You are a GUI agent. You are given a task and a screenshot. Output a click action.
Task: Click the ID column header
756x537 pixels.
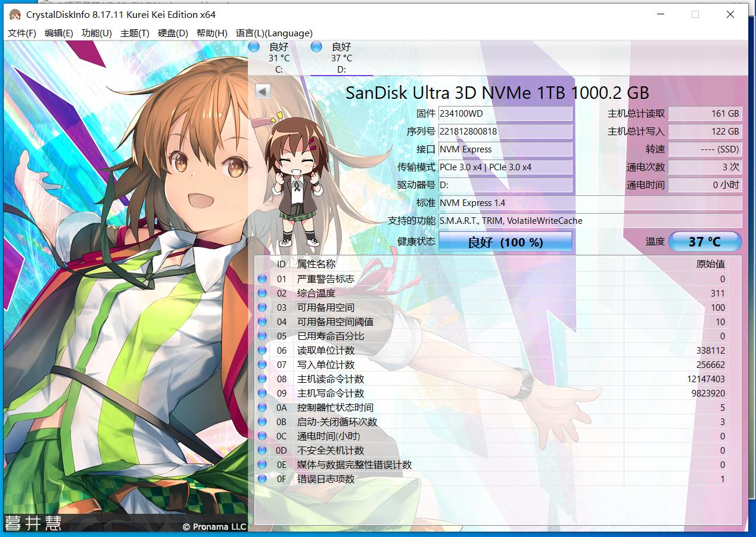point(281,264)
